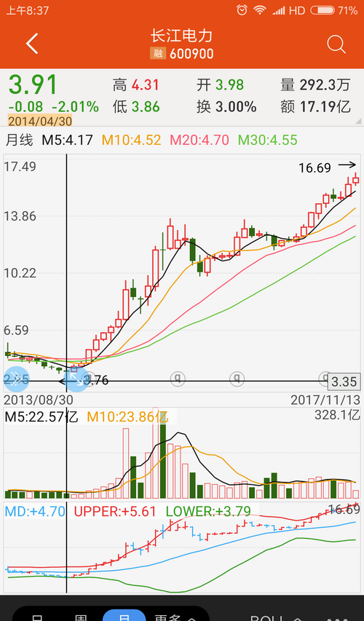Tap the MD:+4.70 BOLL label
Screen dimensions: 364x621
(35, 511)
